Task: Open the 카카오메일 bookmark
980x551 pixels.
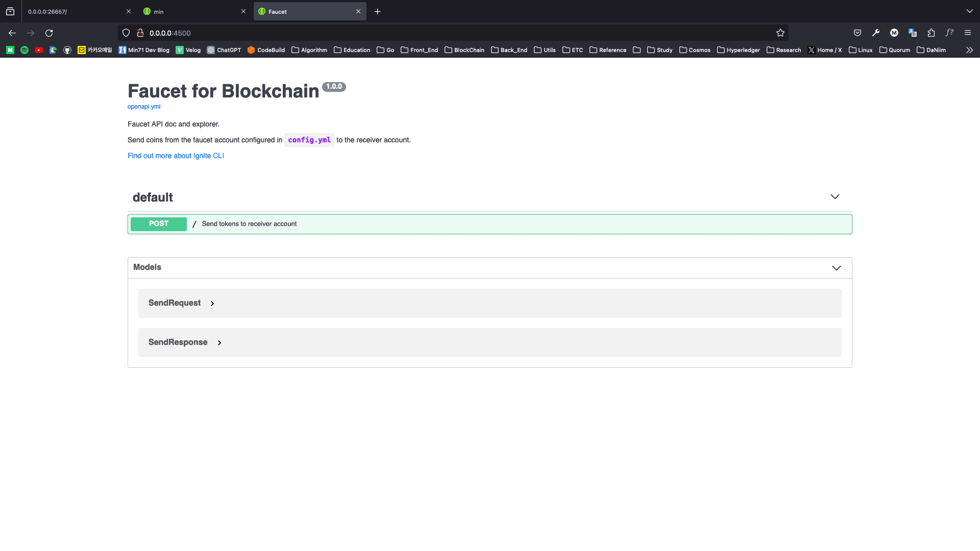Action: (x=95, y=50)
